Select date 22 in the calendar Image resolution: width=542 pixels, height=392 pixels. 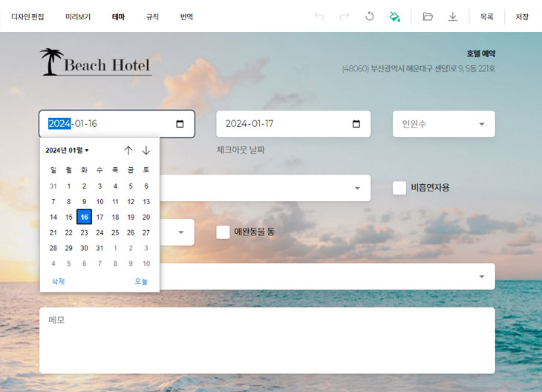pyautogui.click(x=69, y=232)
